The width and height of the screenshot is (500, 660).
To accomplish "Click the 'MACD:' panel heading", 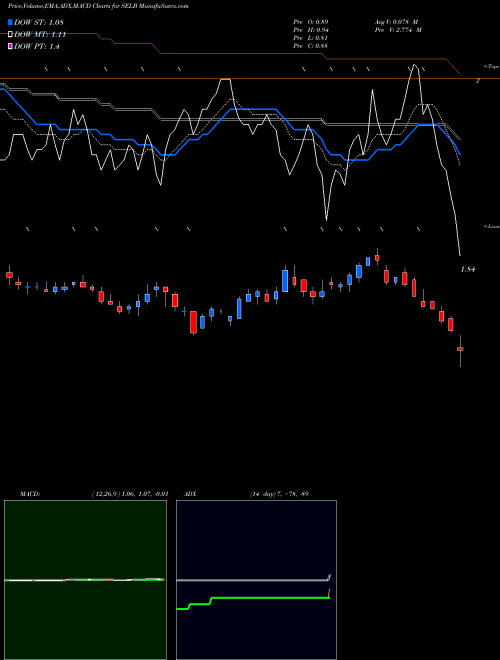I will [30, 494].
